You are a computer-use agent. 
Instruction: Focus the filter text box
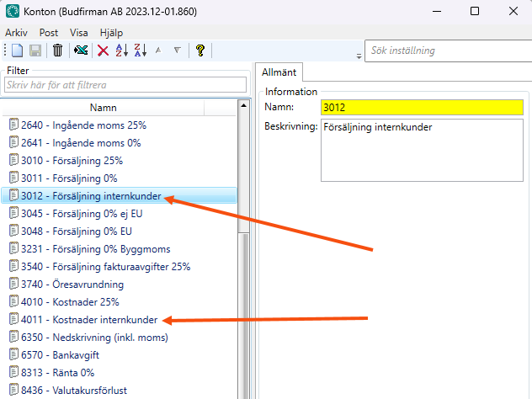pos(125,84)
